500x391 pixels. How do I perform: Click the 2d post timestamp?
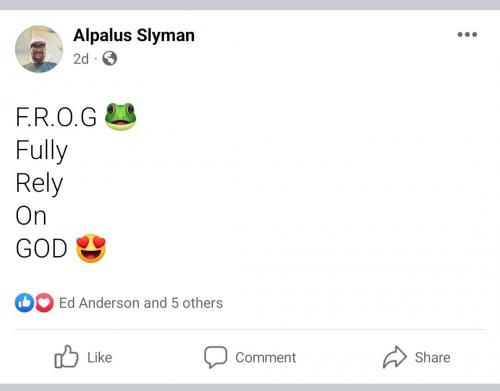pyautogui.click(x=81, y=59)
